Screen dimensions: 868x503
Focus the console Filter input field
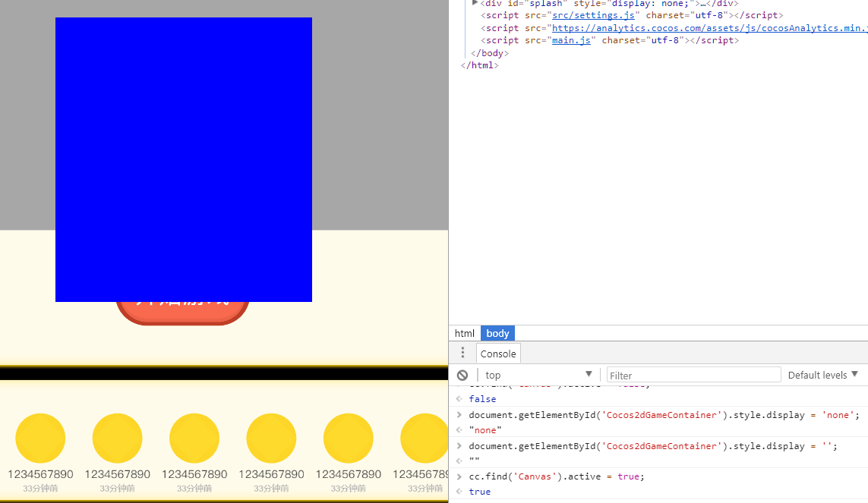pyautogui.click(x=693, y=376)
